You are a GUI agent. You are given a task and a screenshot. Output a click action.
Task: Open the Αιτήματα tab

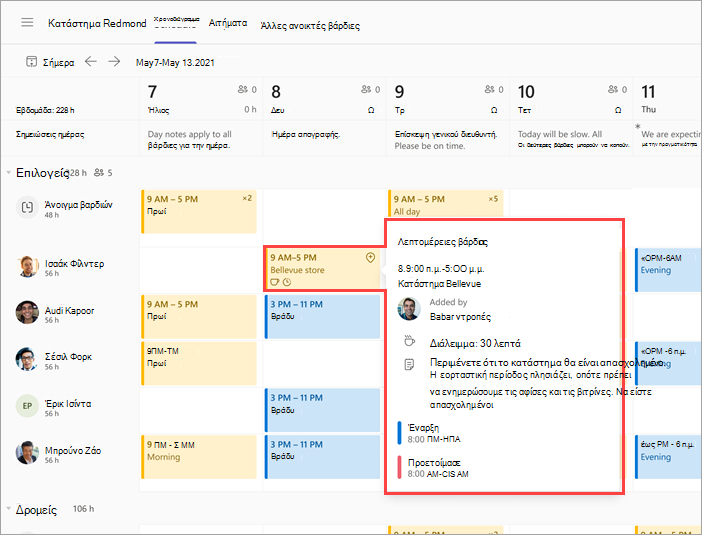pos(228,23)
